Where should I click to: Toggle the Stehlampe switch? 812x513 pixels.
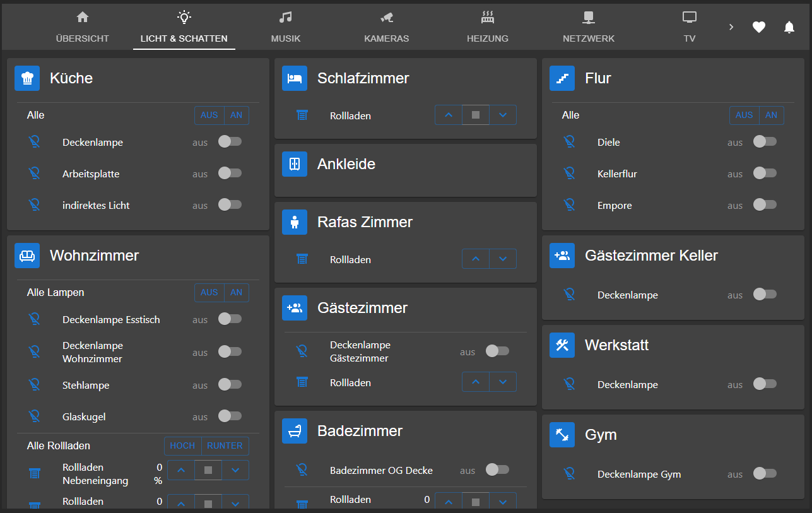click(230, 384)
